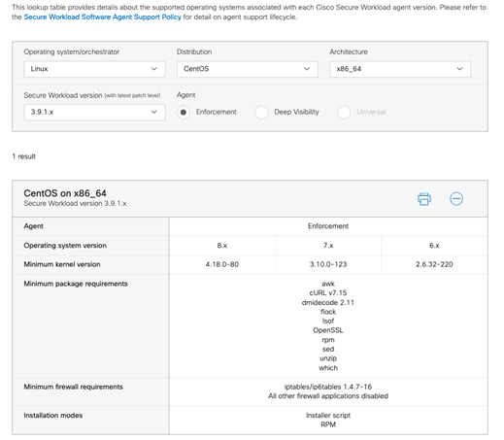Click the RPM installation mode text

pyautogui.click(x=328, y=424)
